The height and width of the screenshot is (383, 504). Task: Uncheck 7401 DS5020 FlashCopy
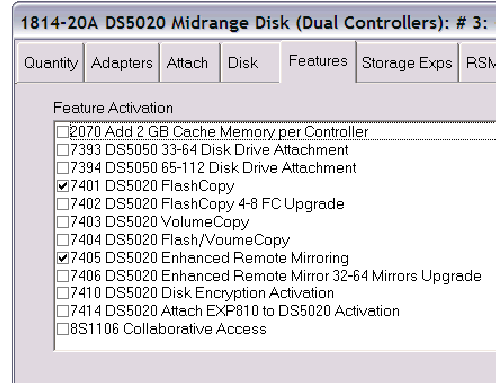(x=63, y=186)
